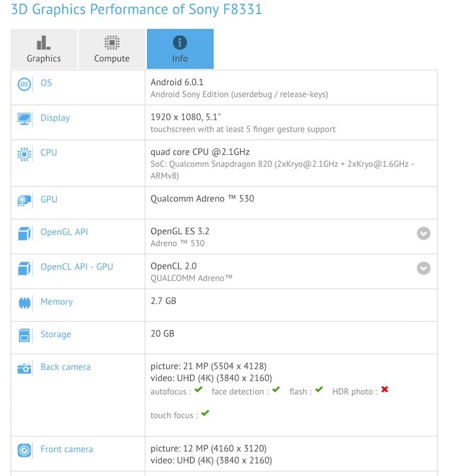Click the CPU label
The width and height of the screenshot is (466, 476).
[49, 153]
